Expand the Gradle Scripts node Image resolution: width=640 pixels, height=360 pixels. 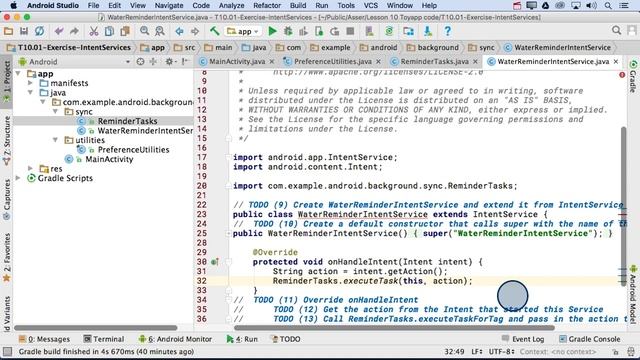[x=18, y=178]
